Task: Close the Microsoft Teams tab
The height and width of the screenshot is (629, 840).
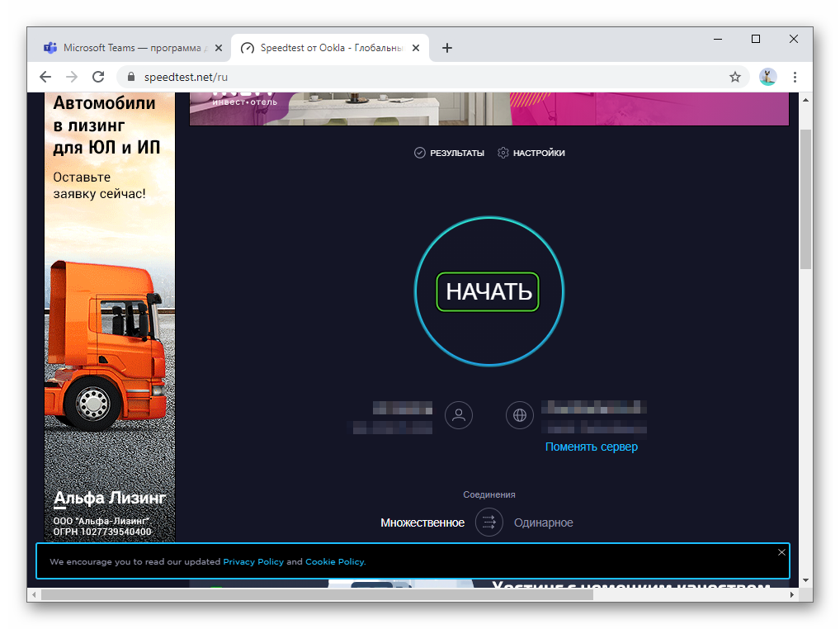Action: pyautogui.click(x=219, y=48)
